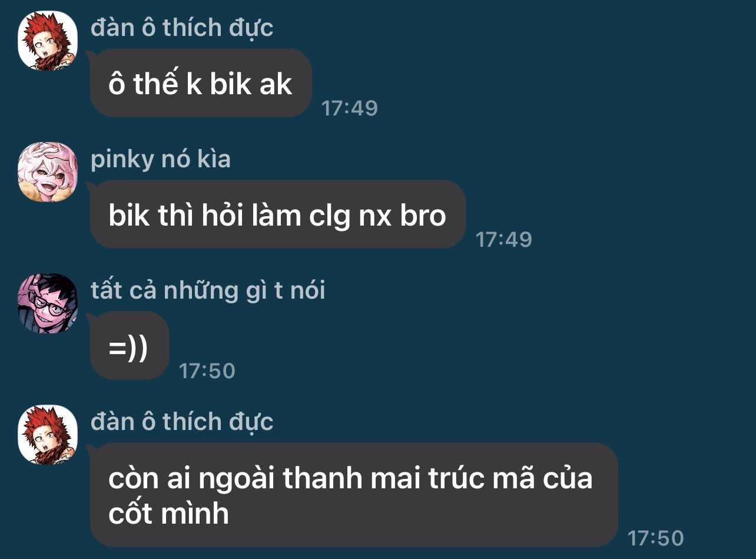Open the glasses-wearing avatar of tất cả những gì t nói

click(48, 303)
